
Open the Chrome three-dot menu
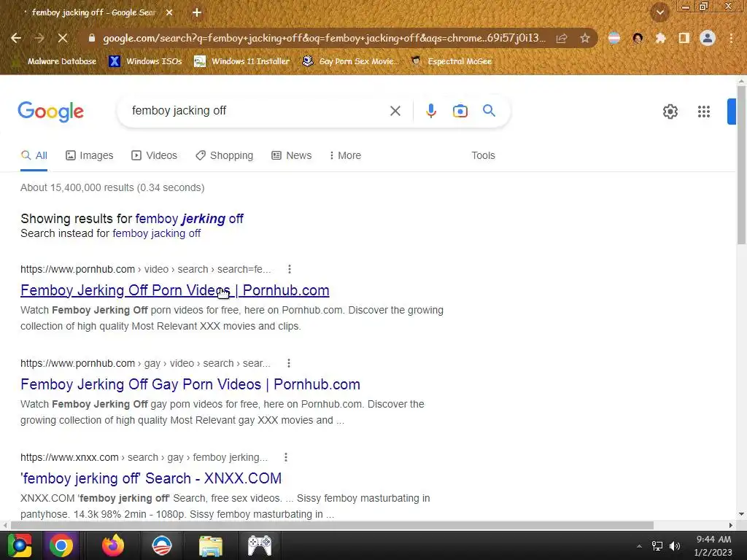point(731,38)
